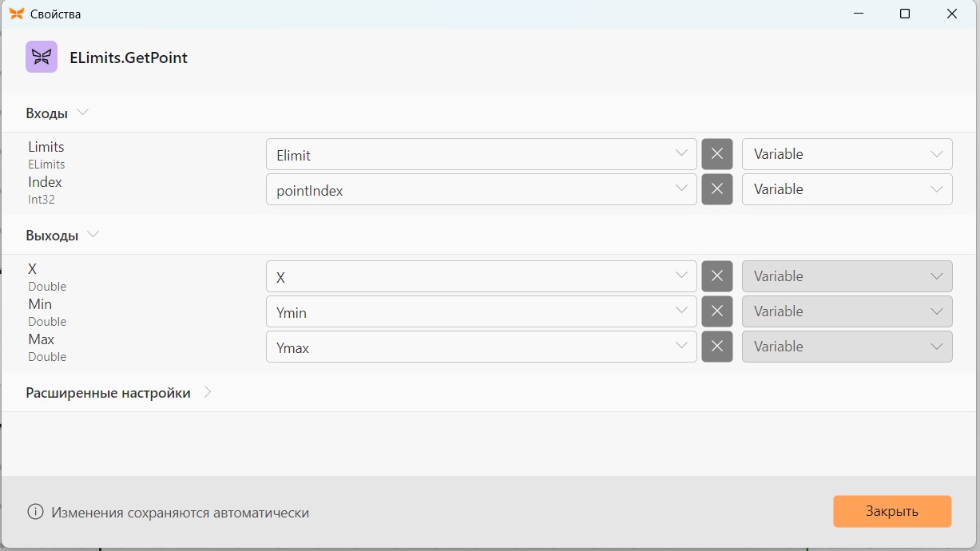
Task: Clear the Ymin output binding
Action: point(717,311)
